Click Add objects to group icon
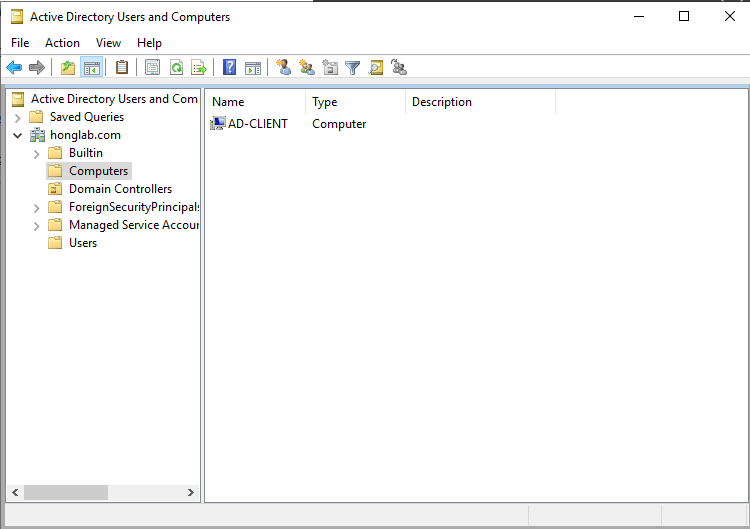This screenshot has width=750, height=529. pyautogui.click(x=399, y=67)
